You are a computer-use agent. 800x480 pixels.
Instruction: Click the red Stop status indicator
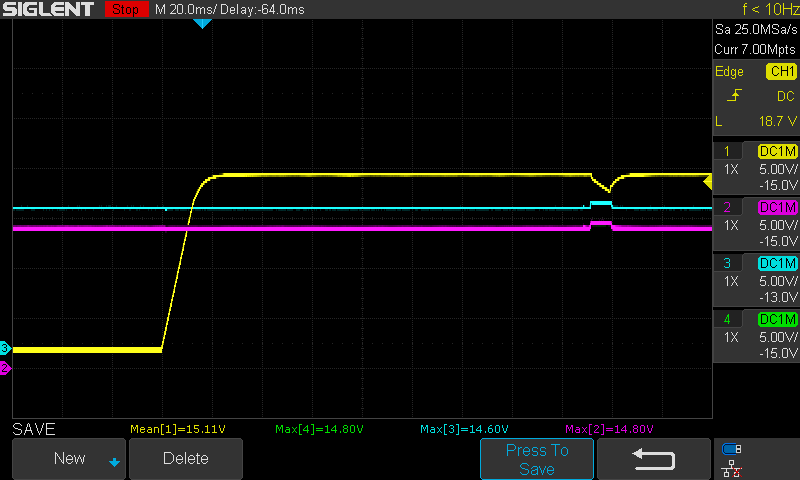[126, 9]
